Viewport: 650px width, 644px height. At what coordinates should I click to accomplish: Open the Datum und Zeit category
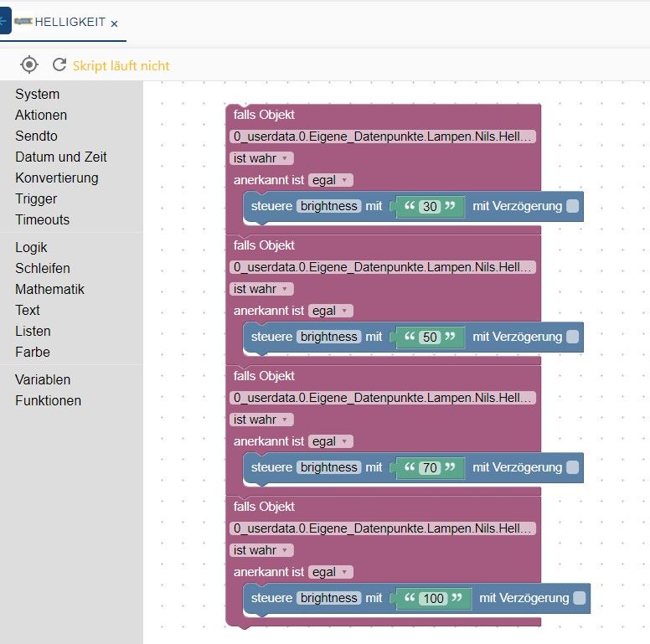(x=61, y=157)
